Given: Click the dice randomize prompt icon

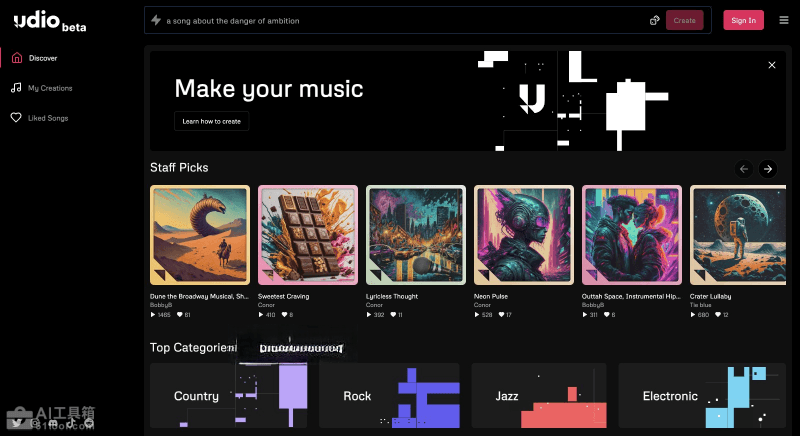Looking at the screenshot, I should pos(654,20).
